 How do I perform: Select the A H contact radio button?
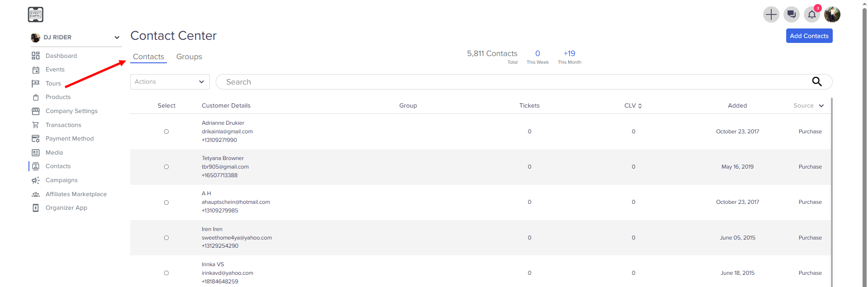pos(166,202)
